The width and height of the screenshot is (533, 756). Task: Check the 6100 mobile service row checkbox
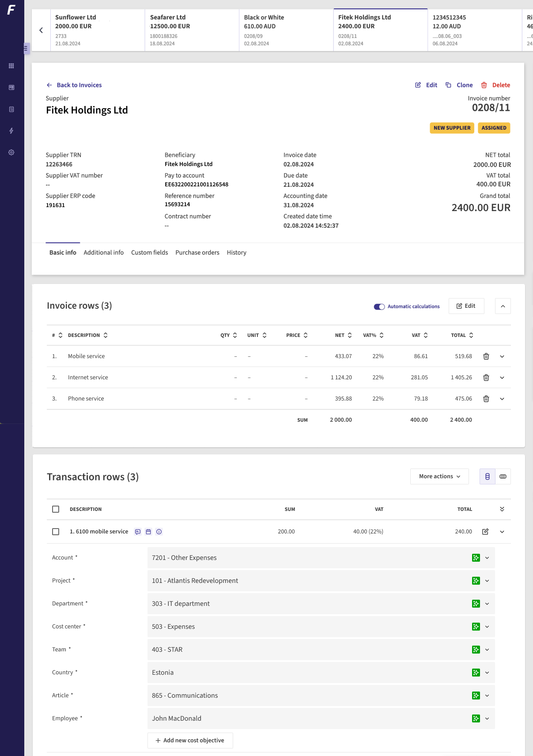[56, 532]
